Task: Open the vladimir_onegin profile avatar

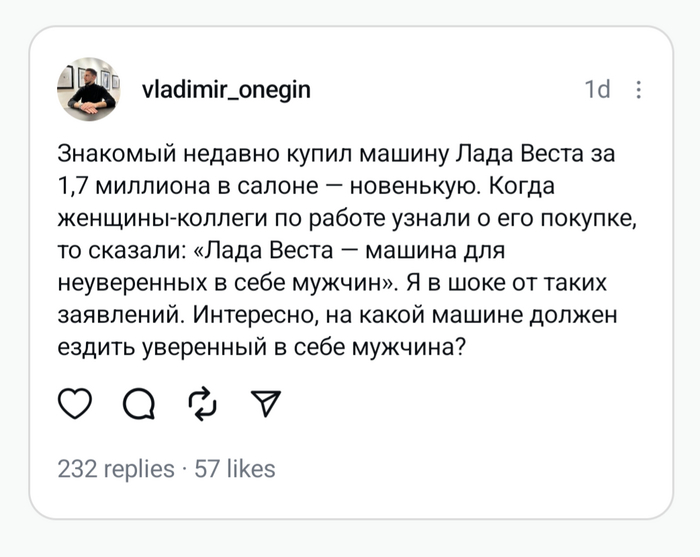Action: pos(88,90)
